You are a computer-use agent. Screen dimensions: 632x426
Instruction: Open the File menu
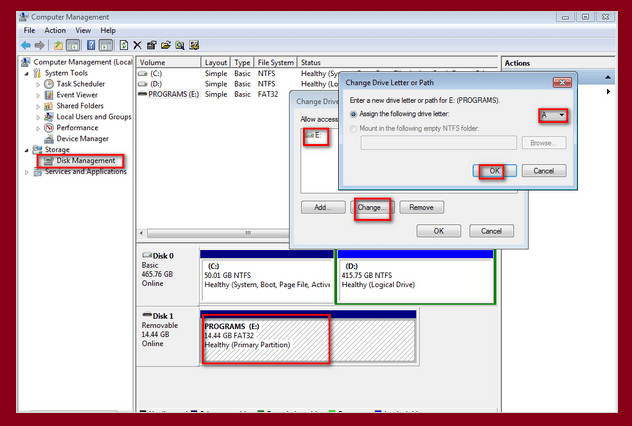pyautogui.click(x=29, y=30)
